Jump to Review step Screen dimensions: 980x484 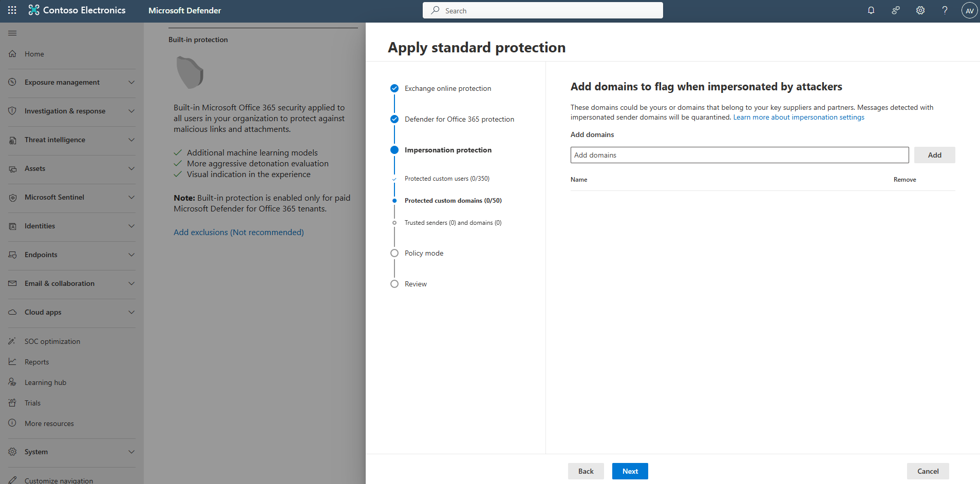point(416,284)
